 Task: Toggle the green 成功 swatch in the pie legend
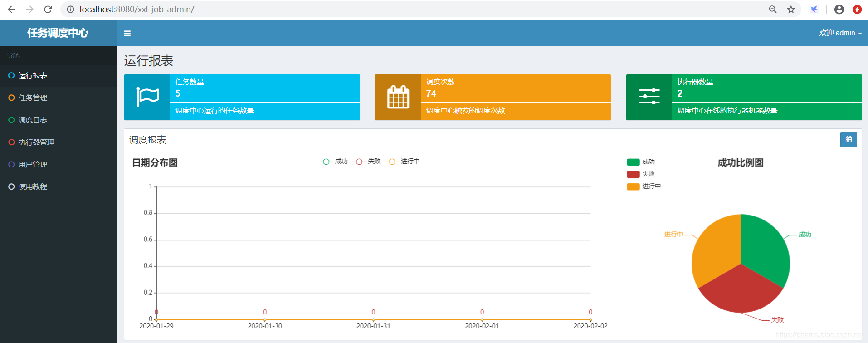click(x=633, y=162)
